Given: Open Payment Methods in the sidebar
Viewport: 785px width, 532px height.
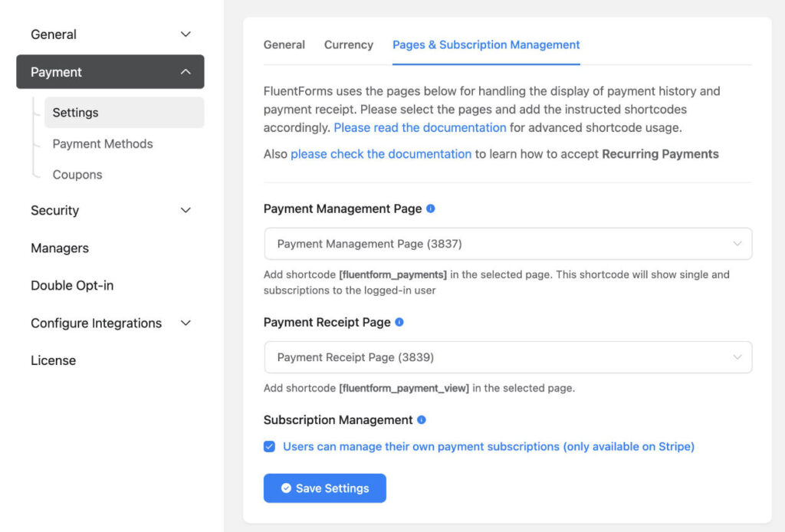Looking at the screenshot, I should (x=102, y=143).
